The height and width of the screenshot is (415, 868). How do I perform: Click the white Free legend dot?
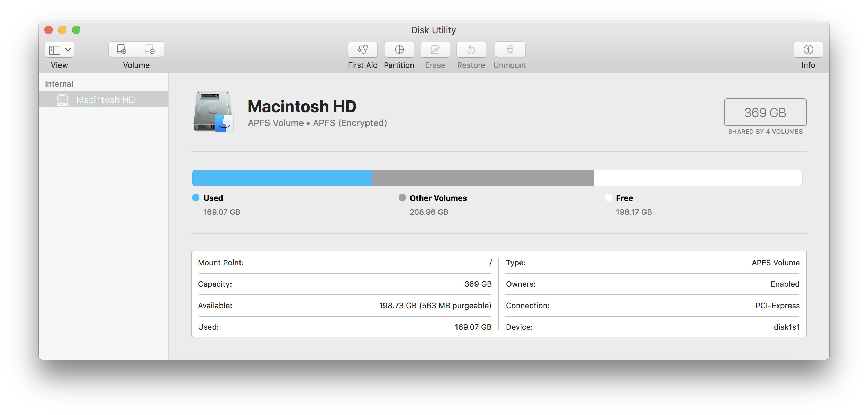click(x=608, y=198)
